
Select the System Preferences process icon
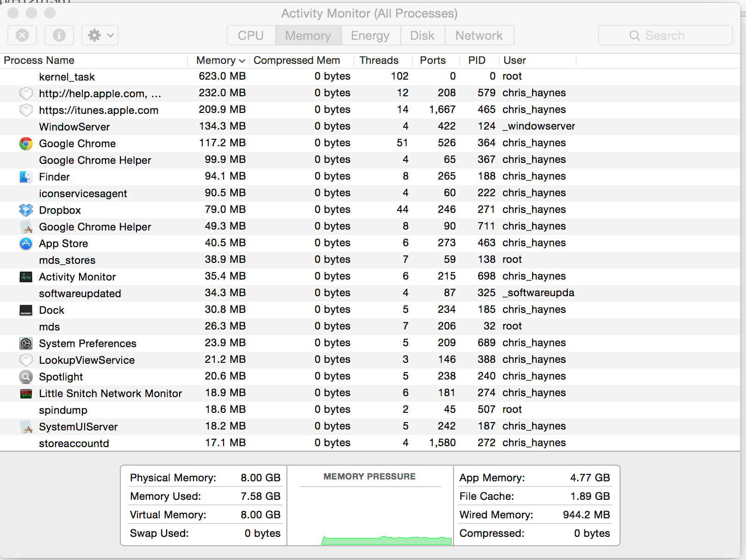pos(26,343)
